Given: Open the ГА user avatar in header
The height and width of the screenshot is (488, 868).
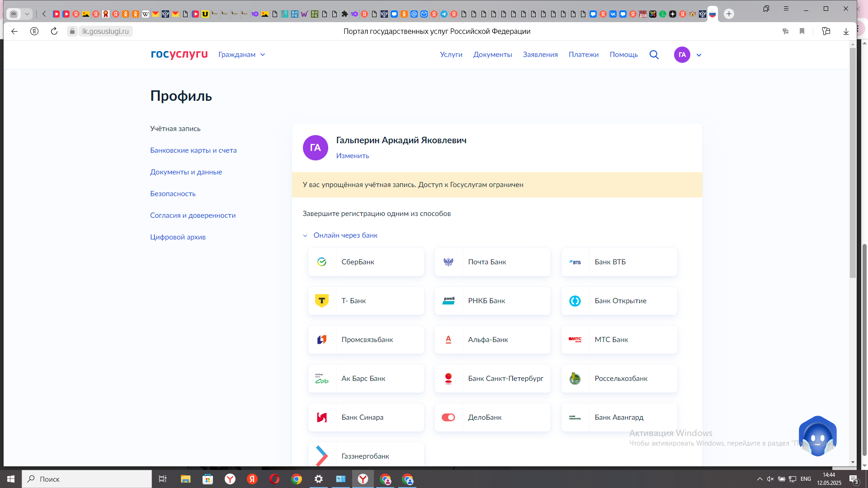Looking at the screenshot, I should pyautogui.click(x=682, y=55).
